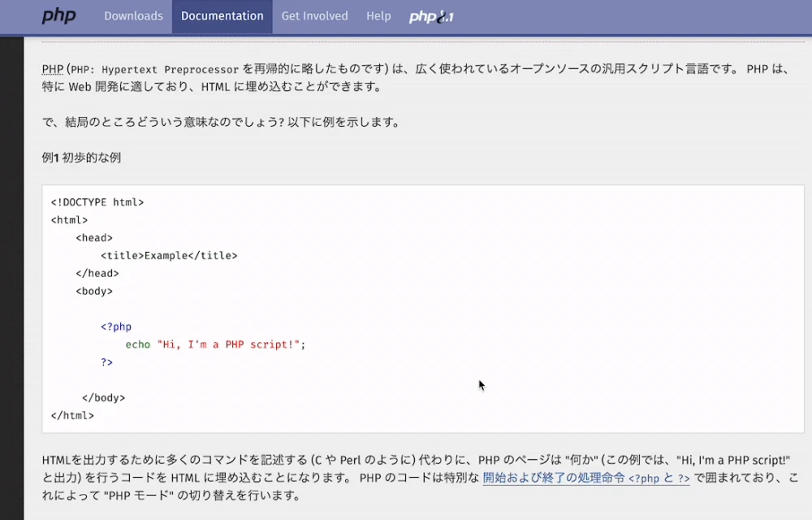Click the <body> opening tag line
The height and width of the screenshot is (520, 812).
[x=94, y=291]
